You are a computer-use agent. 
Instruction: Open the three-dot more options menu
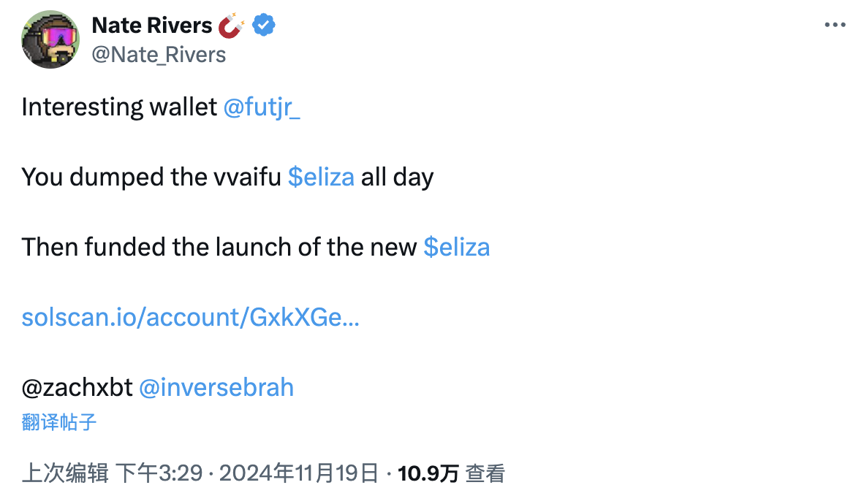(x=835, y=25)
